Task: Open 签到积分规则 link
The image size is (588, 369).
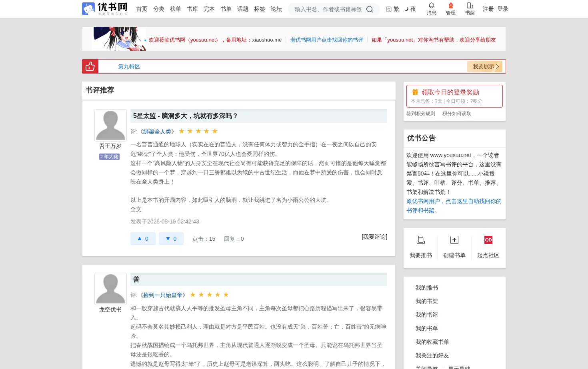Action: pos(421,114)
